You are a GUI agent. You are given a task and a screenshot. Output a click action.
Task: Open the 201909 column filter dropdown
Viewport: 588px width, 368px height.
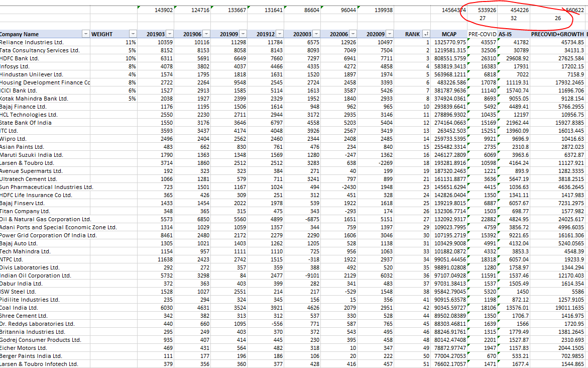click(243, 34)
